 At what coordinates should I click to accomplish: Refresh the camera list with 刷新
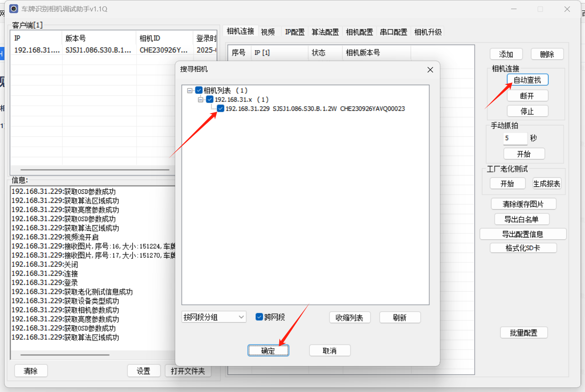(x=400, y=318)
